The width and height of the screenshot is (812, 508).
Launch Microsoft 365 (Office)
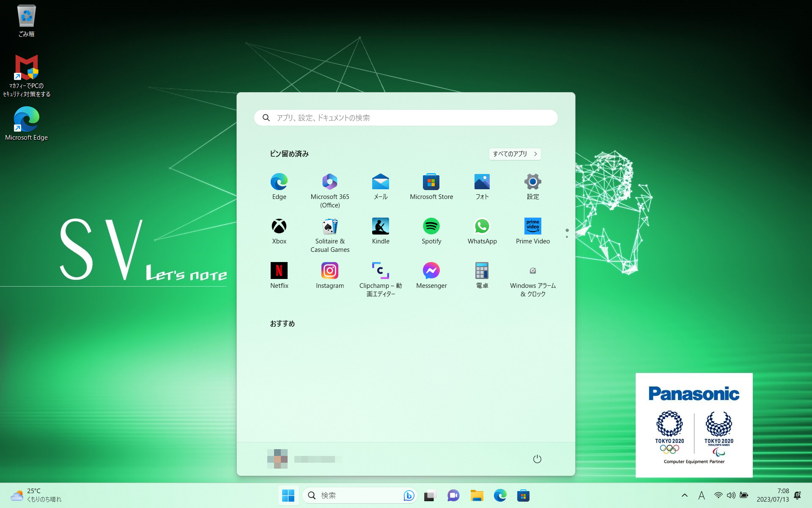(x=330, y=190)
